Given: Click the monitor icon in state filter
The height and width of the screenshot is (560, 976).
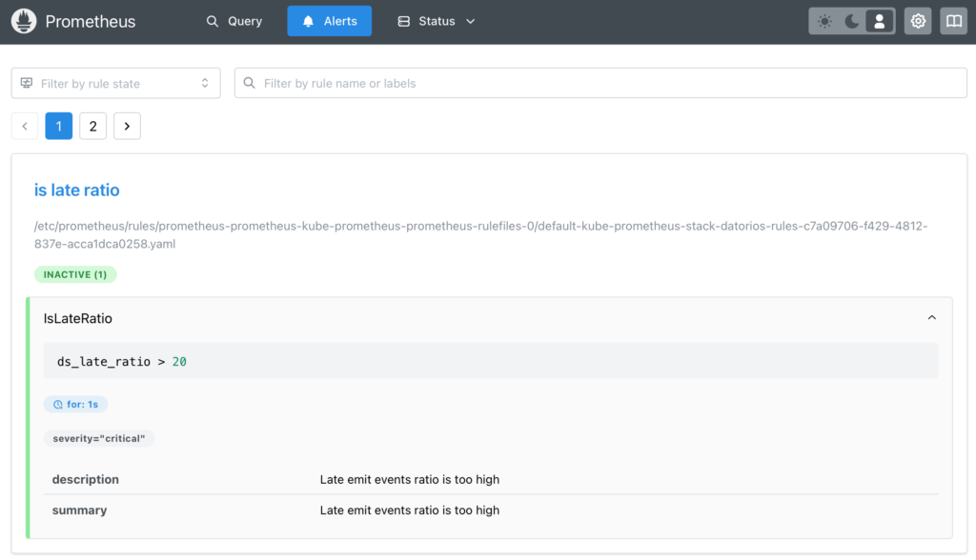Looking at the screenshot, I should tap(27, 84).
